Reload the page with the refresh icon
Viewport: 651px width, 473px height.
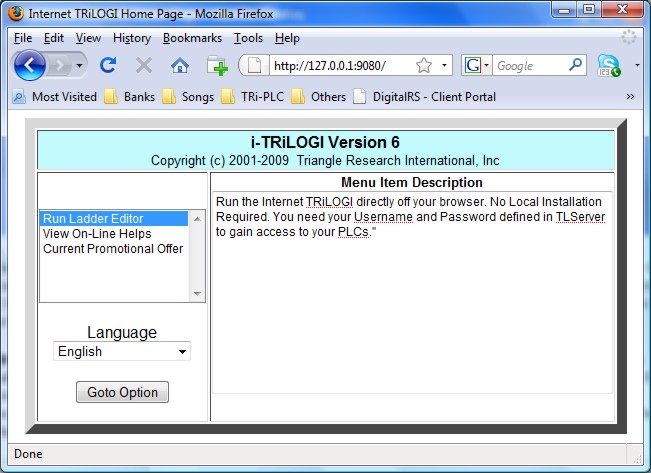pyautogui.click(x=108, y=65)
